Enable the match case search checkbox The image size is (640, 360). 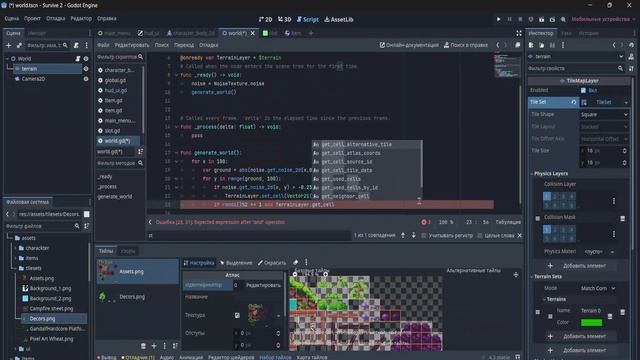point(424,236)
